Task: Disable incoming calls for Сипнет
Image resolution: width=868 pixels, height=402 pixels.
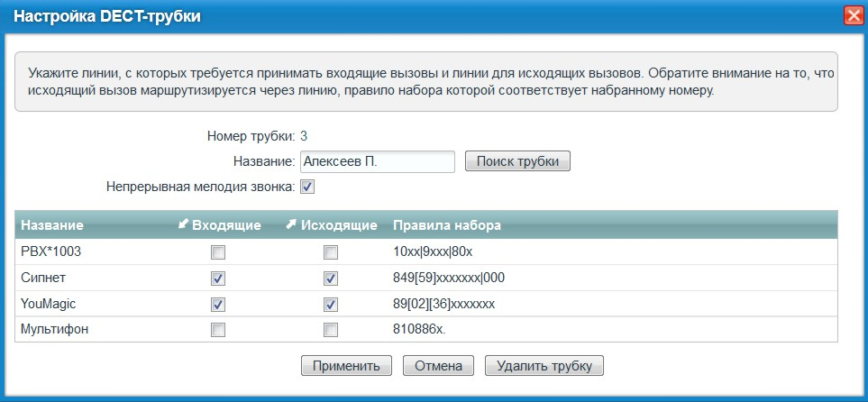Action: [x=217, y=279]
